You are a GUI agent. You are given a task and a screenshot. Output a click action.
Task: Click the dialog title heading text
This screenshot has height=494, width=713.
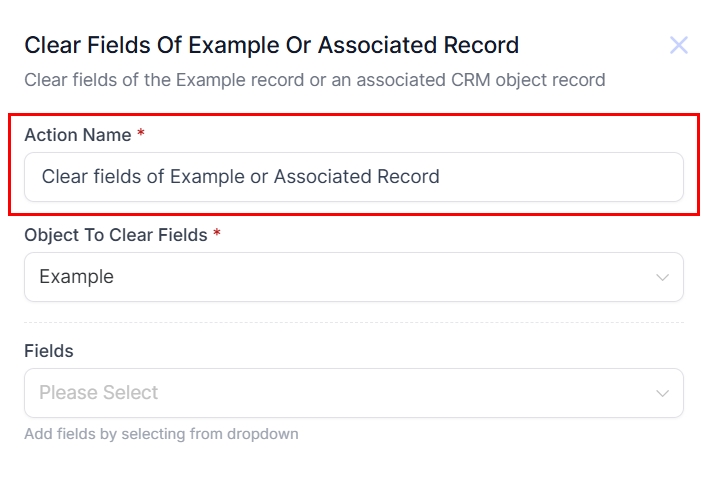[x=271, y=45]
